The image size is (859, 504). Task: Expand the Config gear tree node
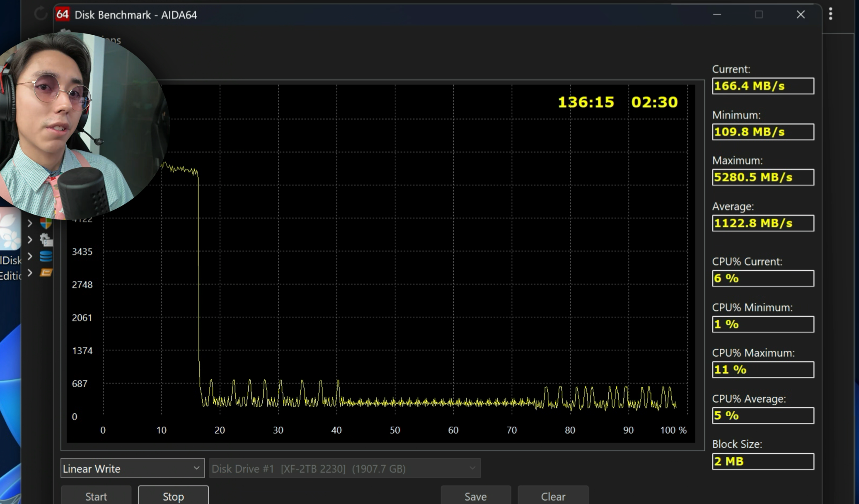click(x=30, y=239)
